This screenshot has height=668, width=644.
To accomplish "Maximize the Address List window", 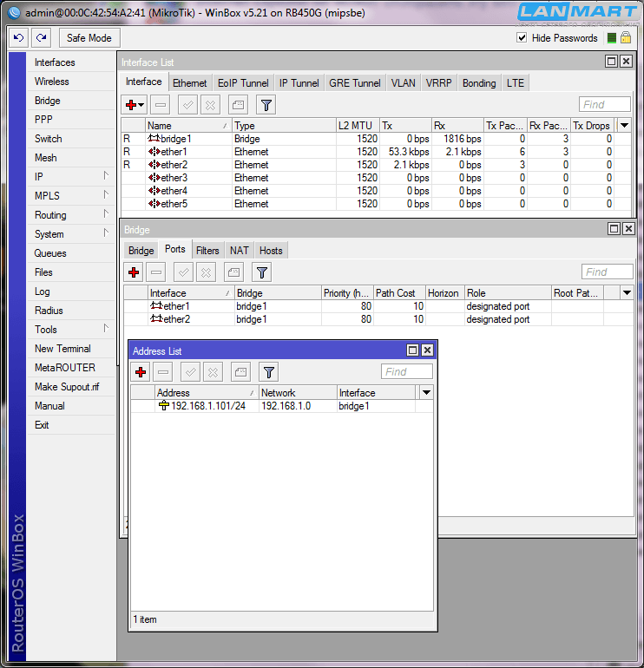I will (412, 350).
